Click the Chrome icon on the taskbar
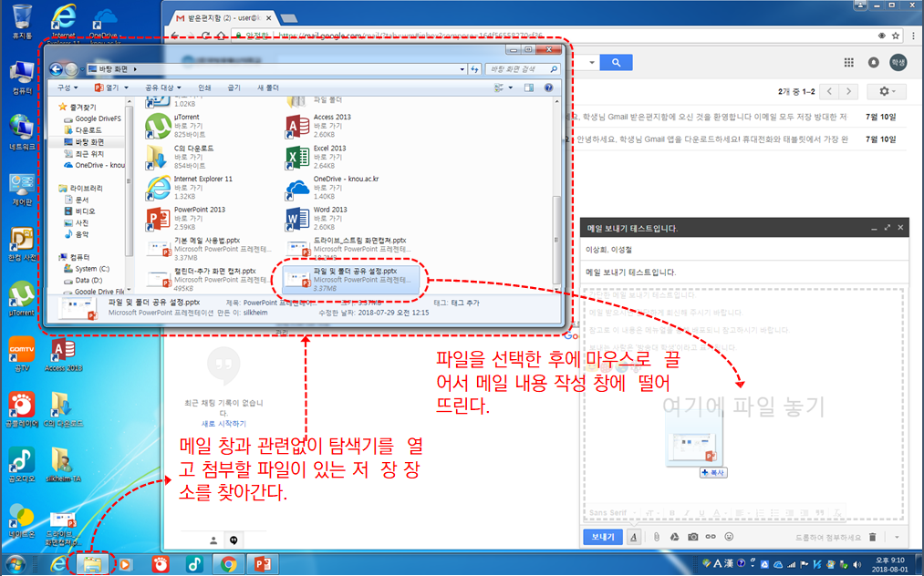Image resolution: width=924 pixels, height=576 pixels. point(228,564)
